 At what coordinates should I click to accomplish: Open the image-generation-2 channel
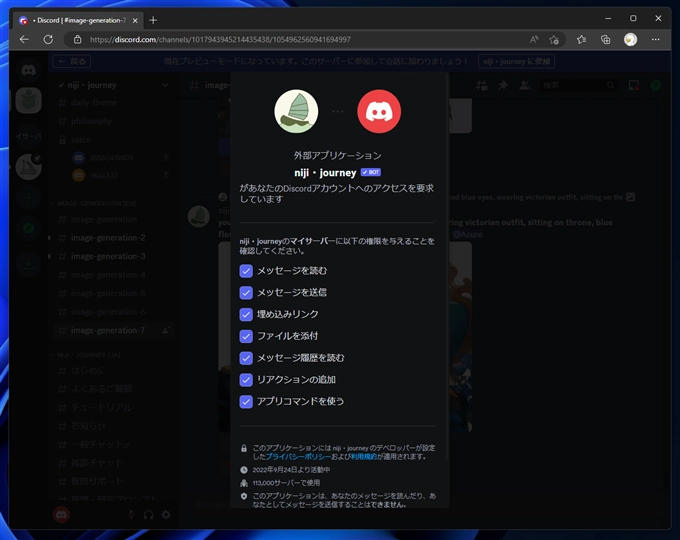pyautogui.click(x=113, y=238)
